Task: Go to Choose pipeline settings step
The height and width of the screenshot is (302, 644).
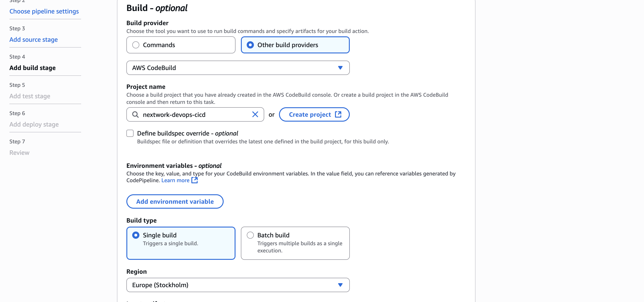Action: click(44, 11)
